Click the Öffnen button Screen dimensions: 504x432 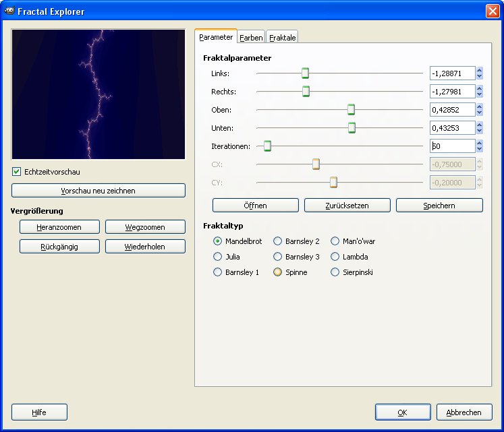(x=256, y=206)
